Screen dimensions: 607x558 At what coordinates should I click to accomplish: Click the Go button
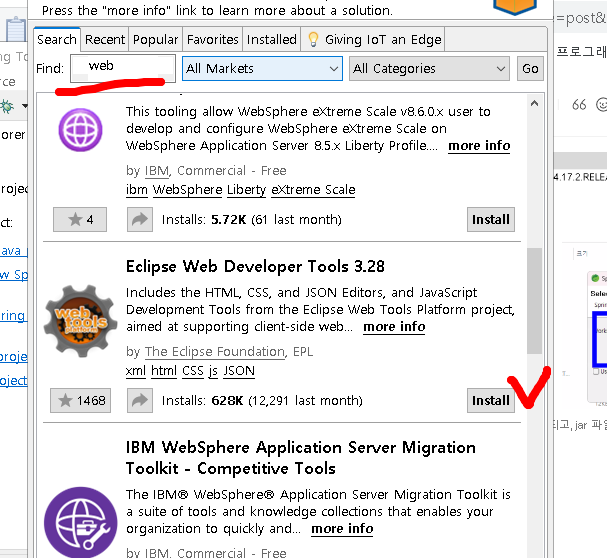tap(530, 69)
